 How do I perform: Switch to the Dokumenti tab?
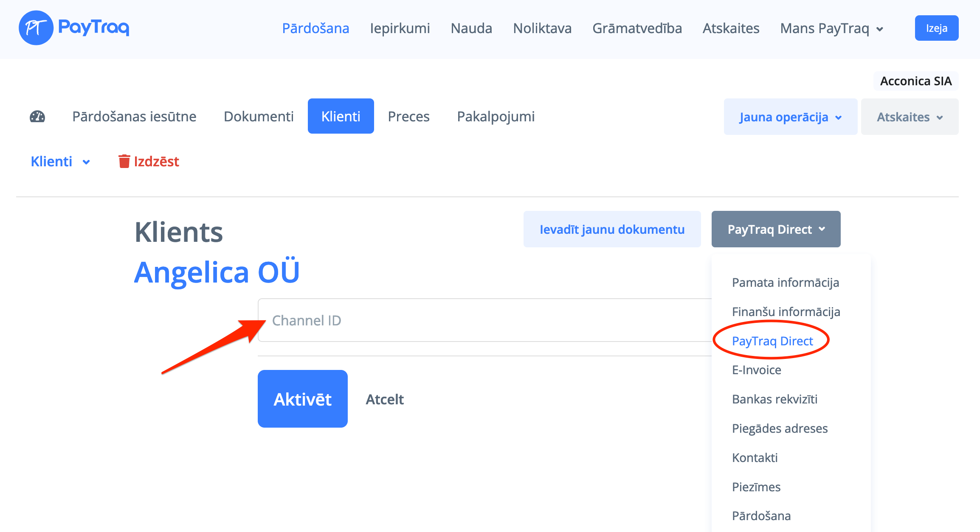coord(259,117)
